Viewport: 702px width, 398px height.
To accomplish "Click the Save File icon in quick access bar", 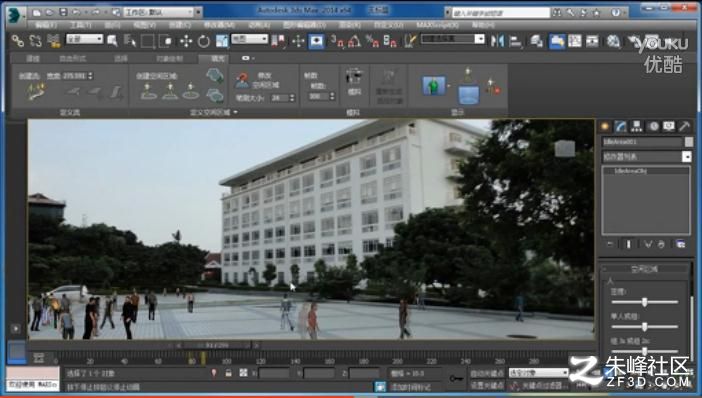I will point(64,12).
